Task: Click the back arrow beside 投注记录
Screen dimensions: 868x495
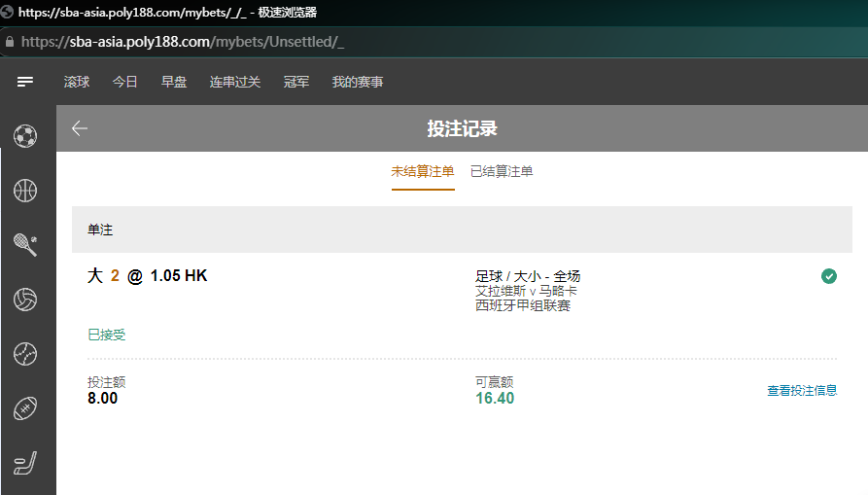Action: click(80, 128)
